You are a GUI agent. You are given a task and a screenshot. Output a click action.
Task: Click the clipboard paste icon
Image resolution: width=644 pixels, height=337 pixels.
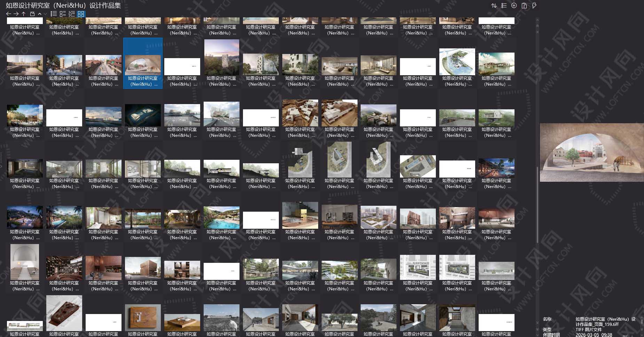(x=524, y=6)
